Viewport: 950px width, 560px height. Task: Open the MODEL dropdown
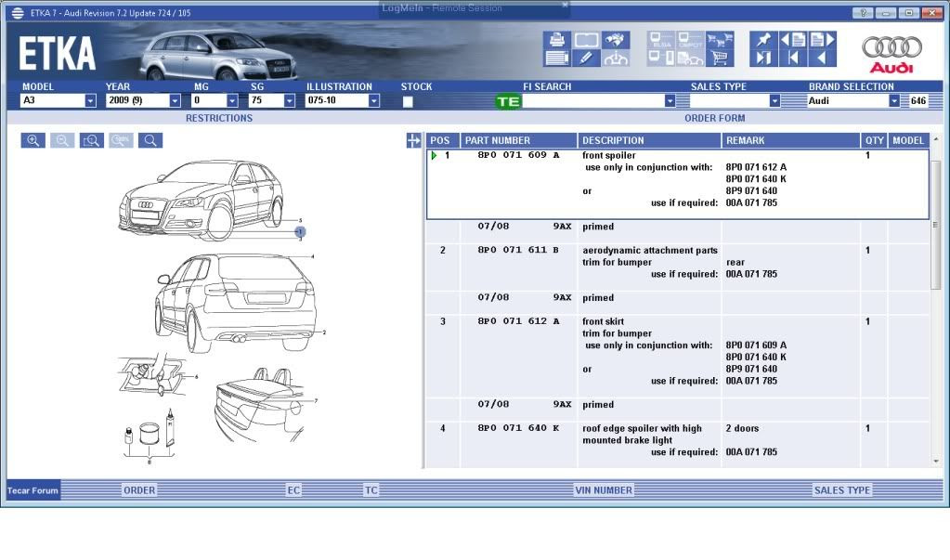point(90,100)
